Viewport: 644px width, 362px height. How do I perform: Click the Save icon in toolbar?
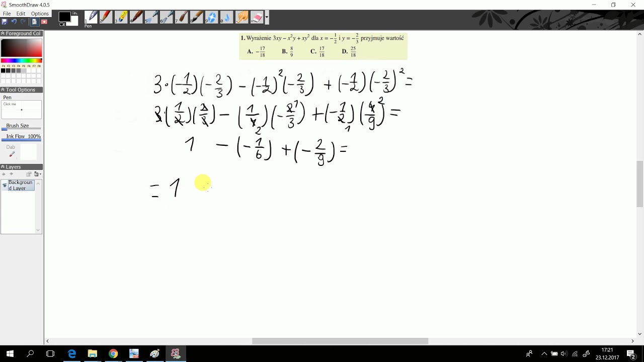pos(5,22)
